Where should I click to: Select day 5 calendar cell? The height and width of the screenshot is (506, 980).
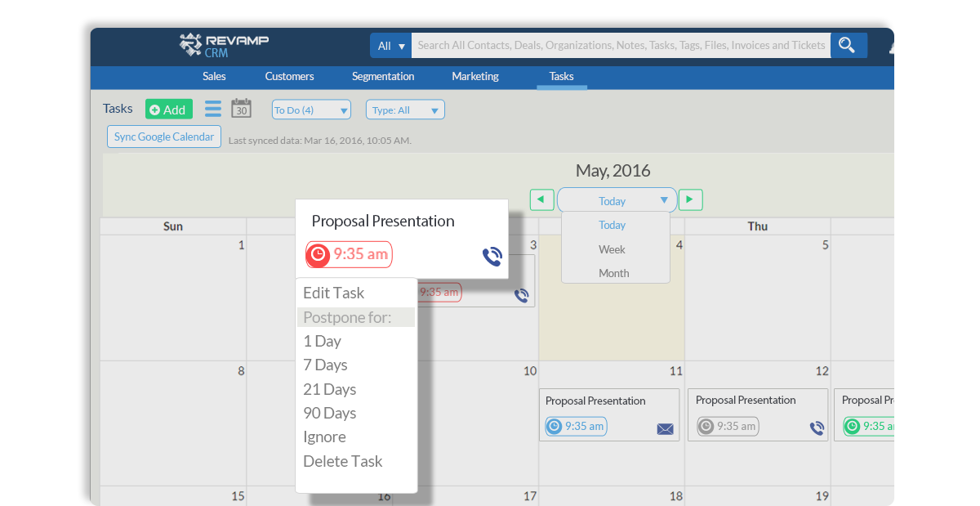coord(758,298)
